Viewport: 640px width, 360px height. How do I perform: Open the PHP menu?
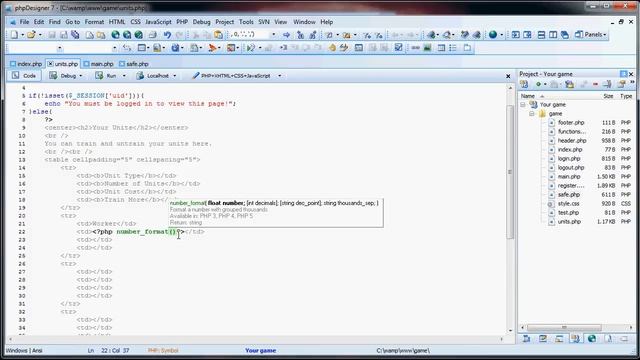pos(182,22)
